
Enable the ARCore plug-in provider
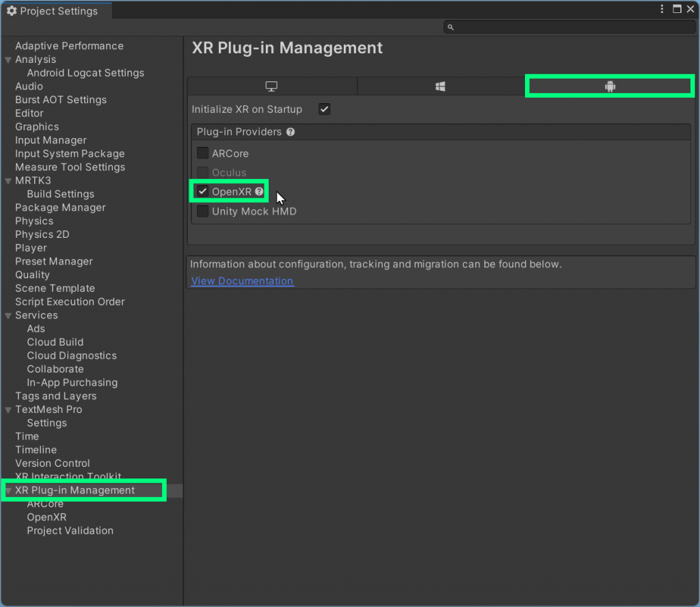coord(202,153)
